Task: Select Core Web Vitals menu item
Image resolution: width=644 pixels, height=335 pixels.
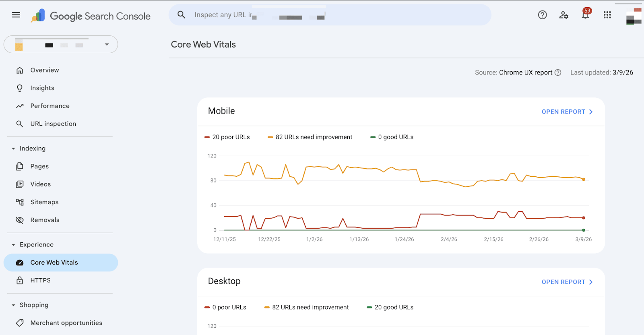Action: [x=61, y=263]
